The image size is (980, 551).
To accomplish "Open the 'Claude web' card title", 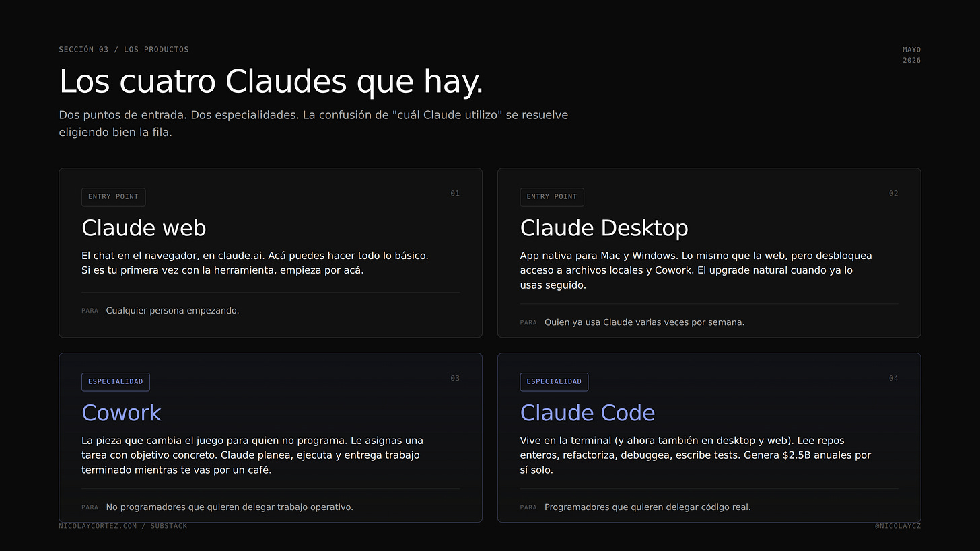I will pos(144,228).
